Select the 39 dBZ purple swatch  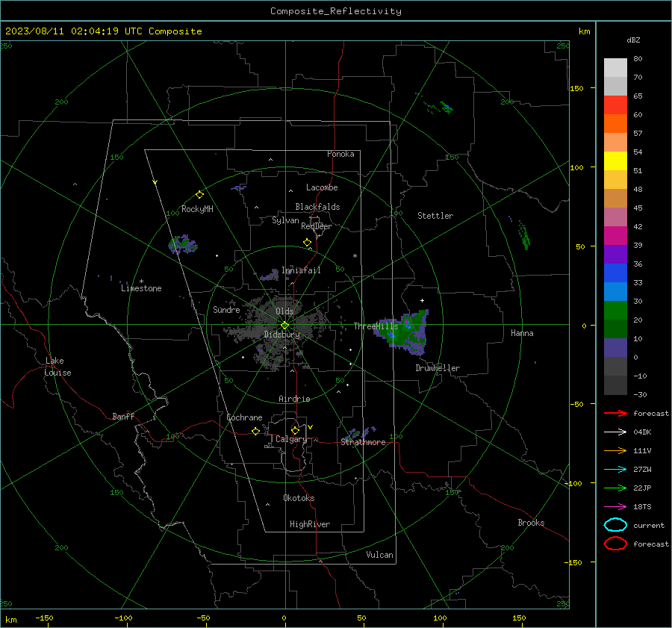pos(615,254)
